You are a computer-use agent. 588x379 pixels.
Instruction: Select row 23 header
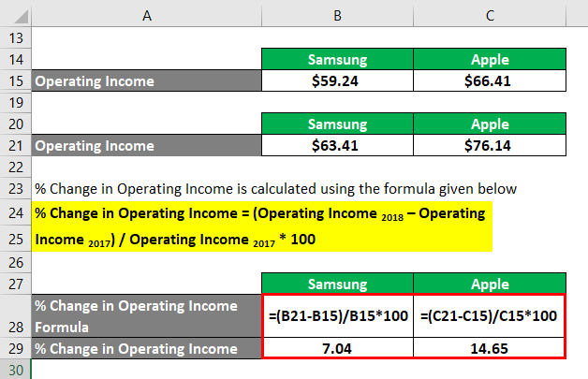[x=16, y=188]
